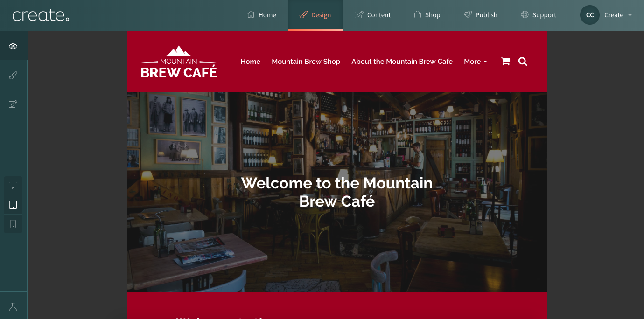Open the Content tab
Viewport: 644px width, 319px height.
coord(372,15)
